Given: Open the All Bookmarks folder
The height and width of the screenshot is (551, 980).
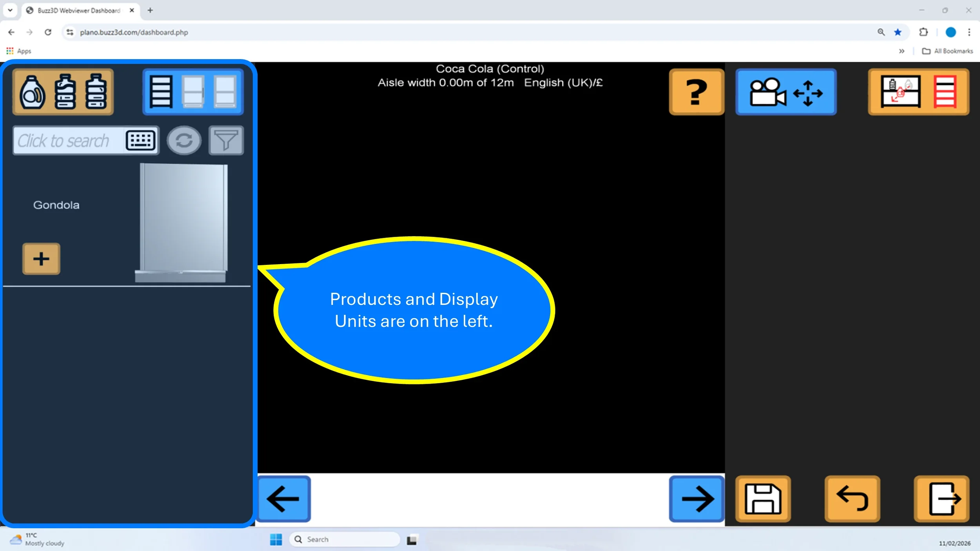Looking at the screenshot, I should click(947, 51).
